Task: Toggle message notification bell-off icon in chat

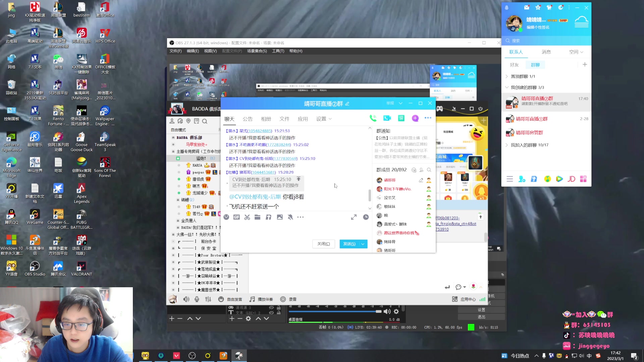Action: pyautogui.click(x=290, y=217)
